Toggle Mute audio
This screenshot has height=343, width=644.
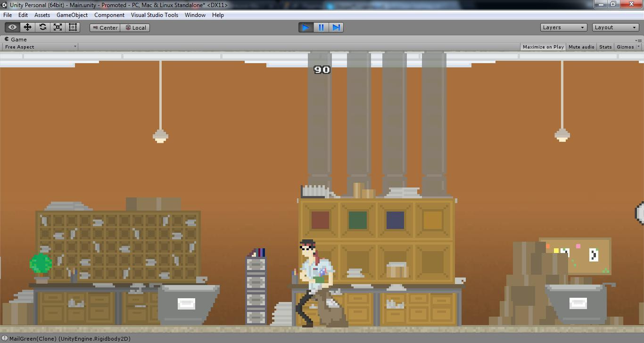click(581, 47)
